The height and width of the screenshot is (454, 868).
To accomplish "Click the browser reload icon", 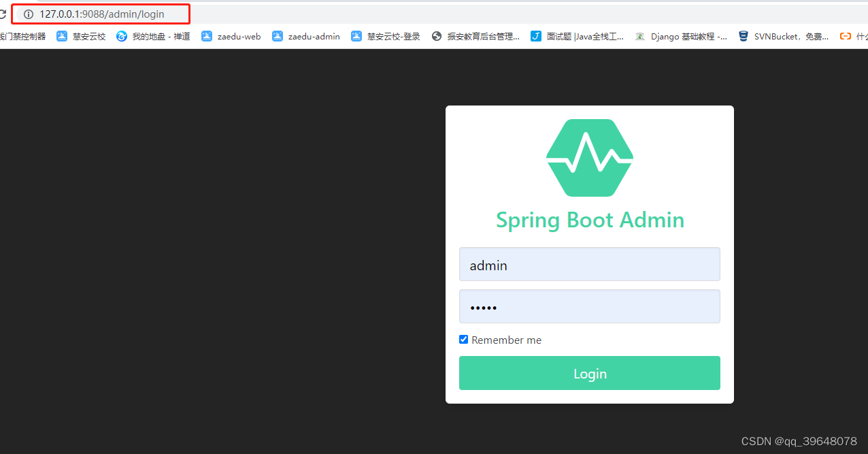I will point(3,14).
